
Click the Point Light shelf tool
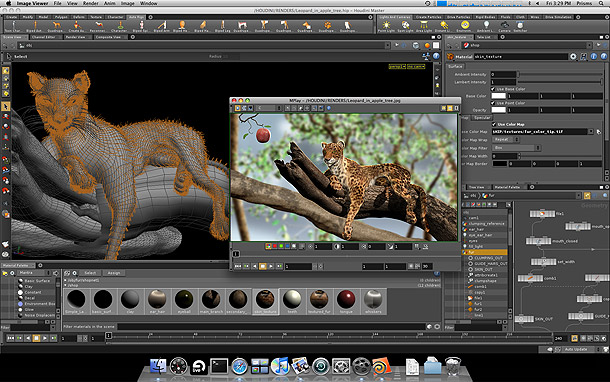(386, 26)
